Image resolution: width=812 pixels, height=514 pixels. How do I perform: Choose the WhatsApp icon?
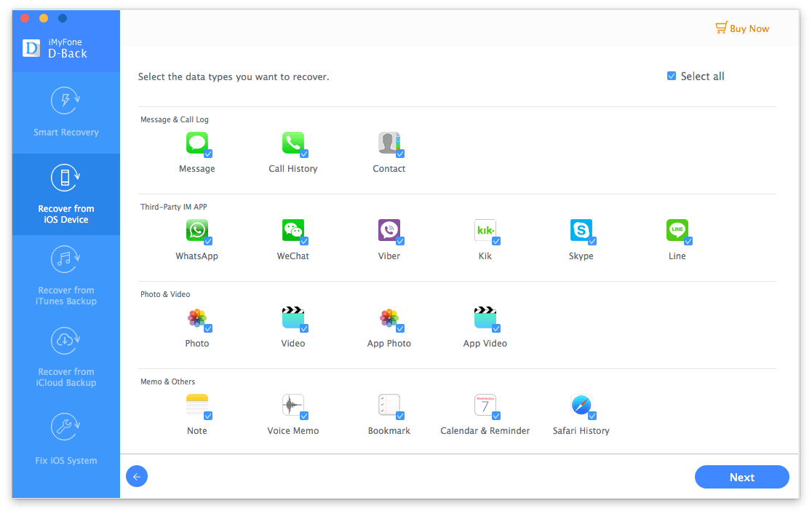(196, 230)
